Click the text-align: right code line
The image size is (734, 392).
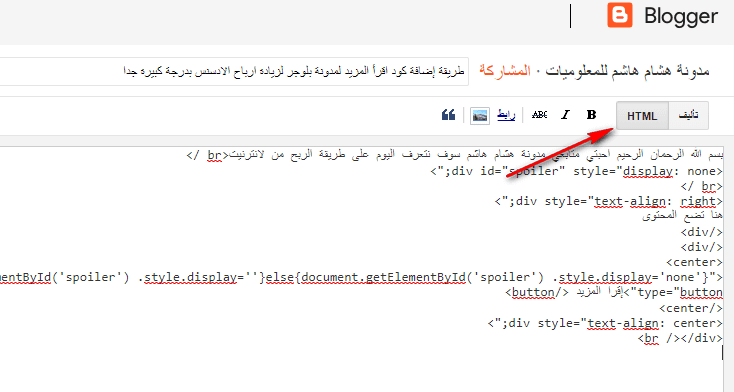point(609,202)
